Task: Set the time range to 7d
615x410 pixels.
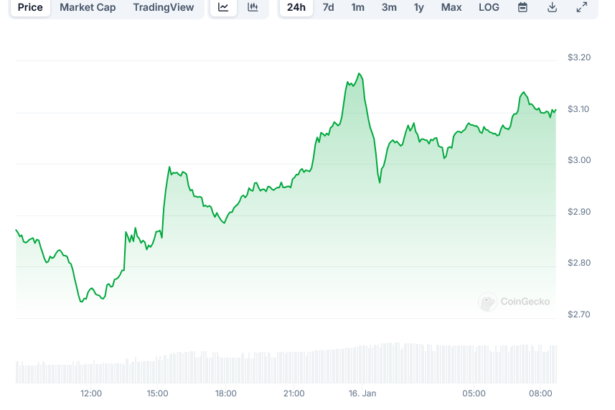Action: pos(328,8)
